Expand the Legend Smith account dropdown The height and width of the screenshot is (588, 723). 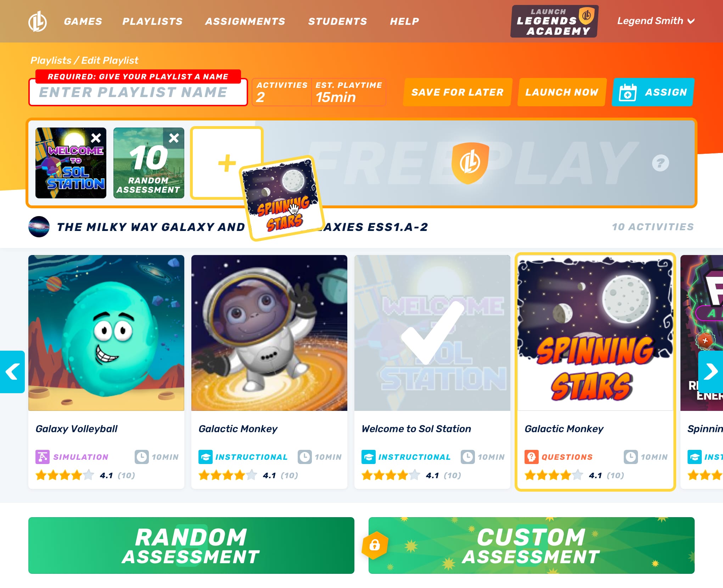[x=656, y=21]
